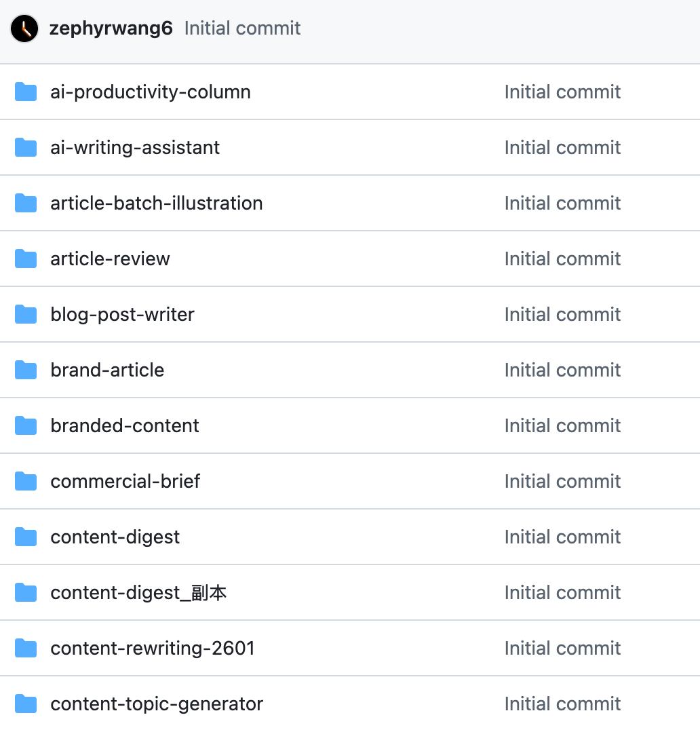700x730 pixels.
Task: Click the folder icon for article-batch-illustration
Action: (25, 203)
